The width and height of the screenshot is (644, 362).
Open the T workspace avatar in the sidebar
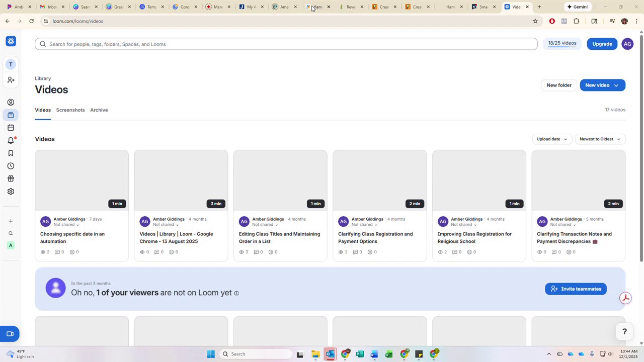pyautogui.click(x=11, y=64)
